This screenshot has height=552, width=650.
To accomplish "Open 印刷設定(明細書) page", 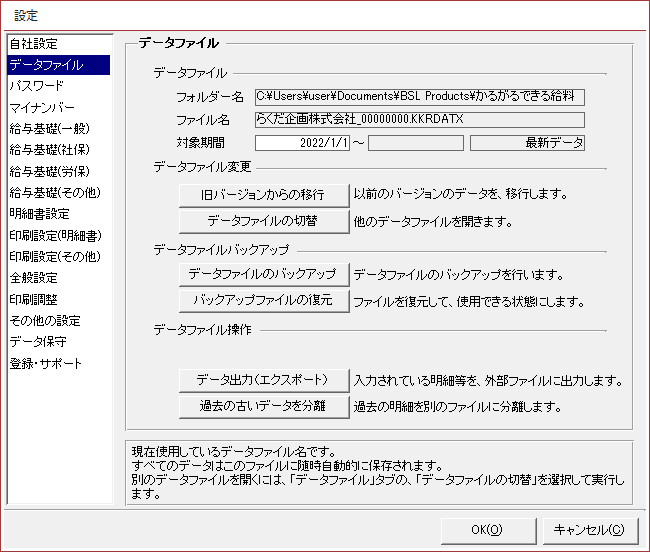I will tap(59, 235).
